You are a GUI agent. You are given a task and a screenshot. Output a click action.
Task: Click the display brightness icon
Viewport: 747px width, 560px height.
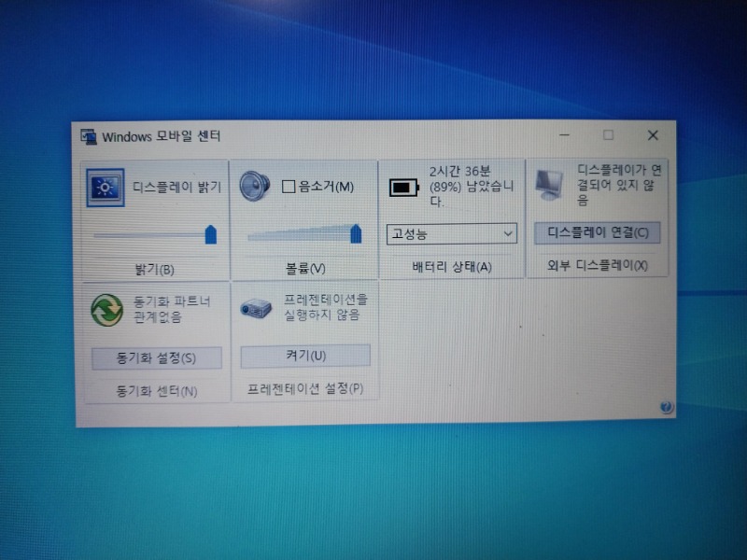click(x=106, y=188)
